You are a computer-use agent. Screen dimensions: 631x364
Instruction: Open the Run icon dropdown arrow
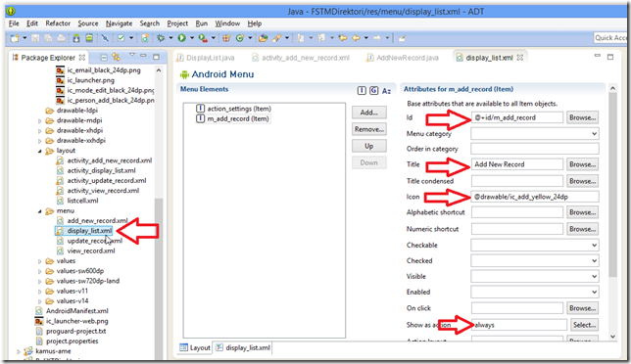click(x=192, y=38)
